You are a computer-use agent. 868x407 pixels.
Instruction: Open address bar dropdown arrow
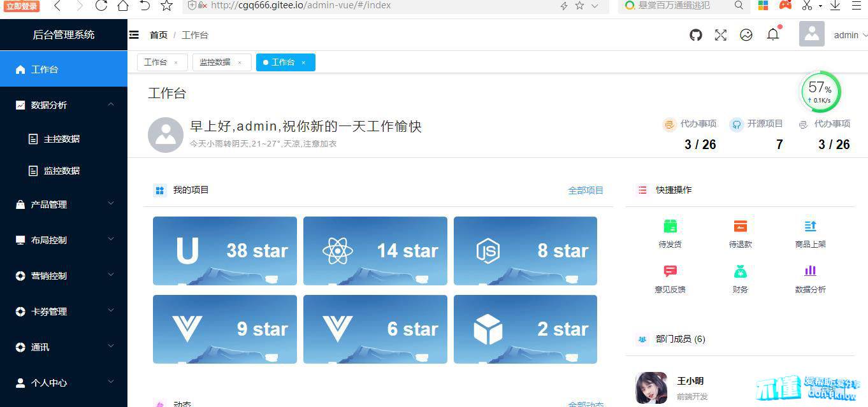pos(595,6)
